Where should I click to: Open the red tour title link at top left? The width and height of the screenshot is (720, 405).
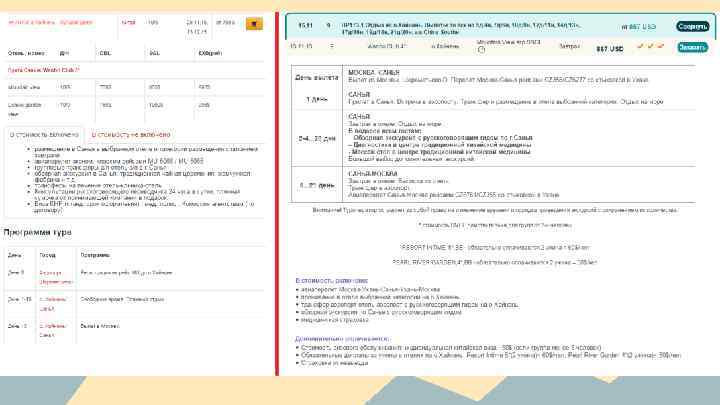(x=51, y=22)
